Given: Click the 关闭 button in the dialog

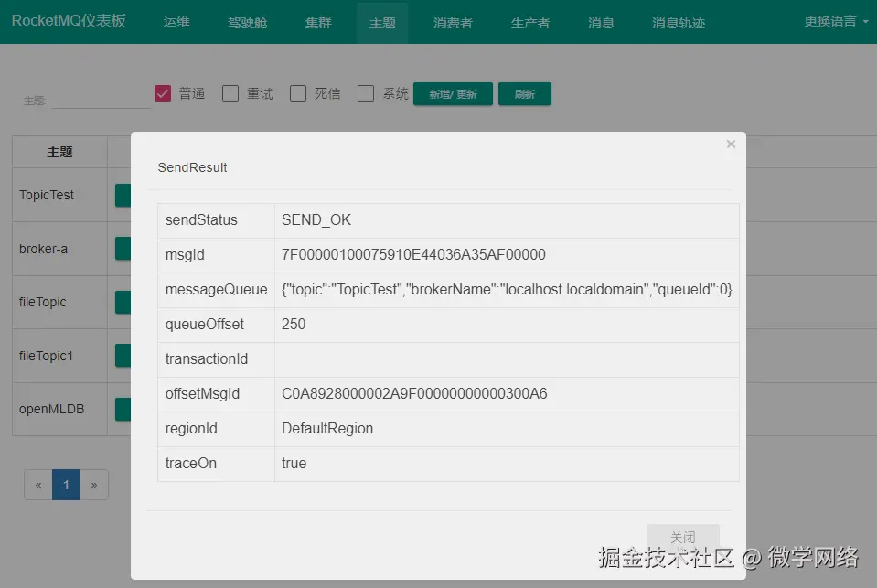Looking at the screenshot, I should point(683,537).
